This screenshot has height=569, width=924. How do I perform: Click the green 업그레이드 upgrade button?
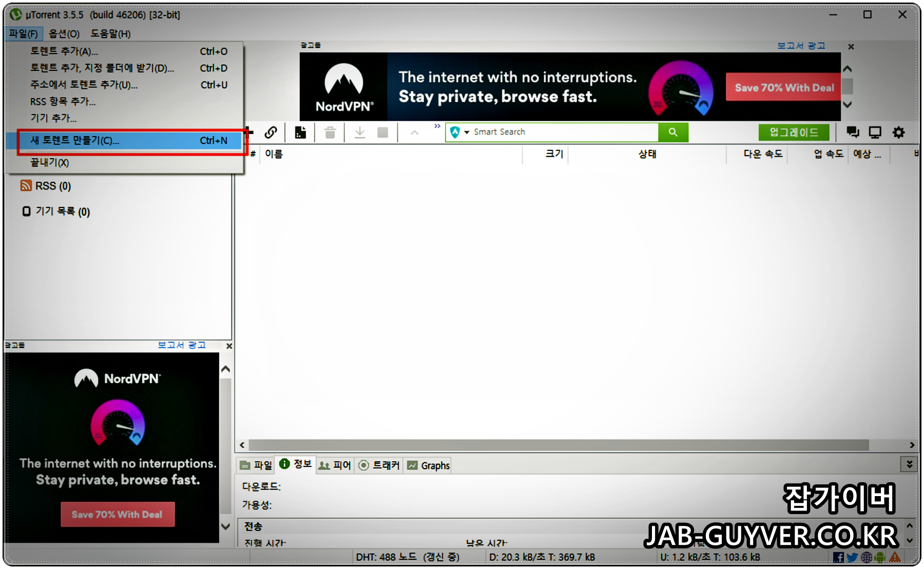(x=794, y=132)
